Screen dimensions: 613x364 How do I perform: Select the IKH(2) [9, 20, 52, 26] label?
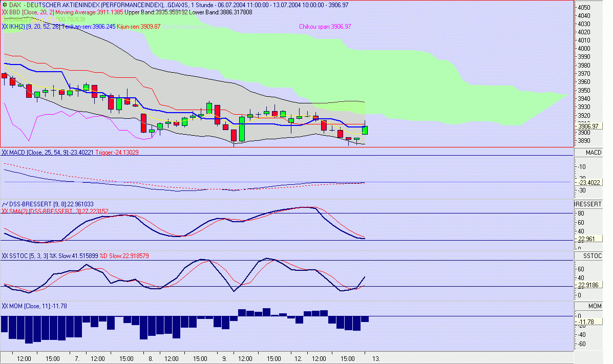pyautogui.click(x=35, y=27)
